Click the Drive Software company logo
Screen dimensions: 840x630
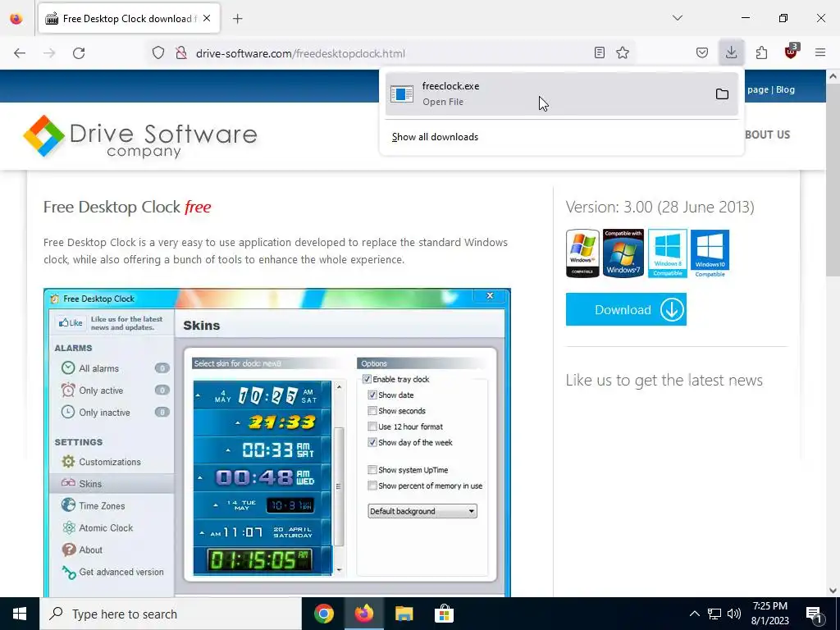click(x=139, y=136)
